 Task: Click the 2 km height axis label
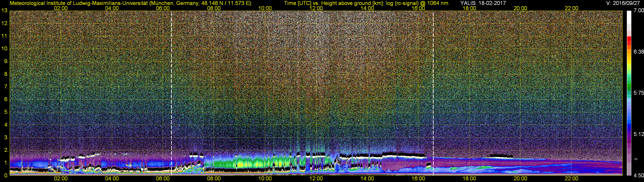pyautogui.click(x=6, y=150)
